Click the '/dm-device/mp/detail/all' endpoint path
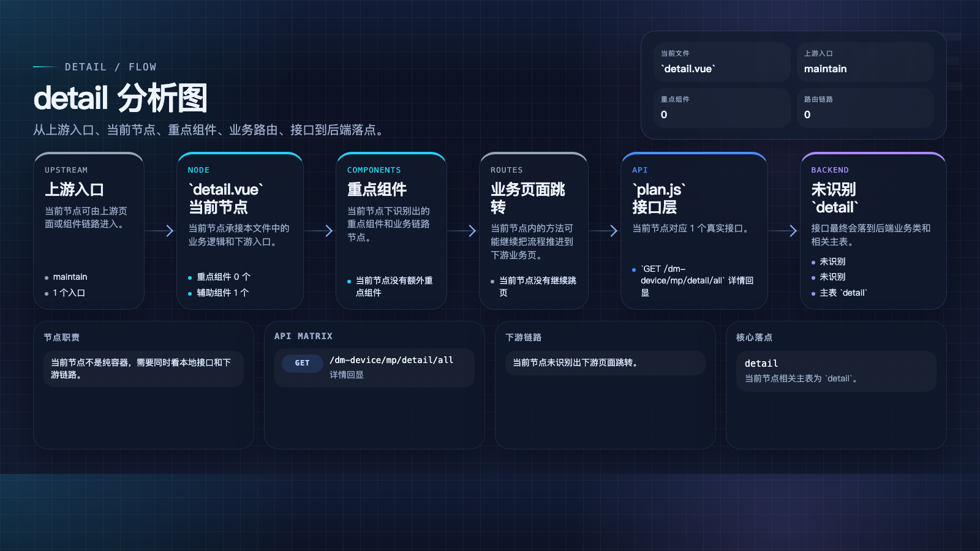The image size is (980, 551). pos(391,360)
